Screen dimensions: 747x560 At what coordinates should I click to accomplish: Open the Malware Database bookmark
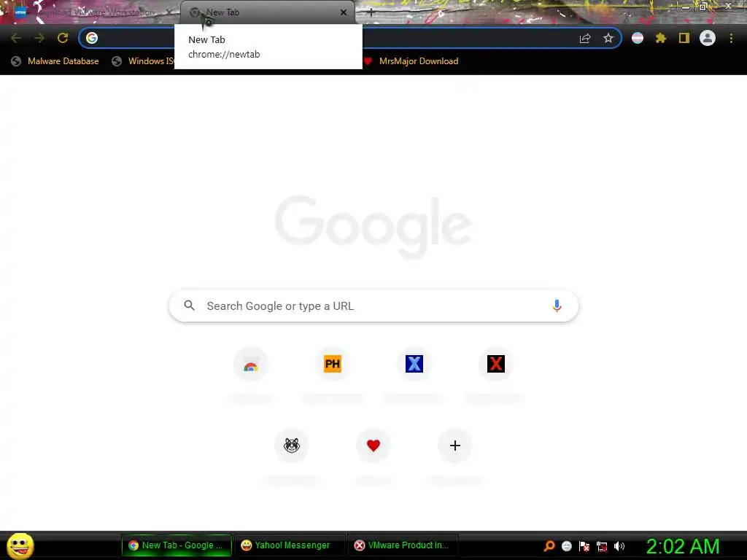pyautogui.click(x=55, y=61)
